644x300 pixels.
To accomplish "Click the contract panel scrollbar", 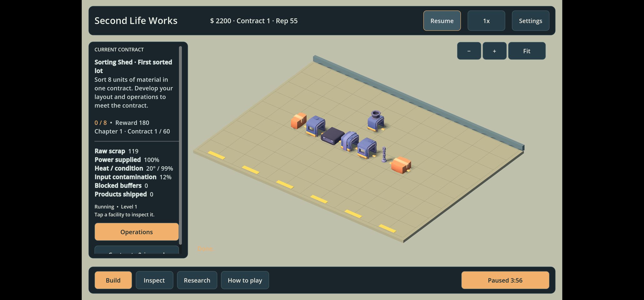I will click(x=180, y=145).
